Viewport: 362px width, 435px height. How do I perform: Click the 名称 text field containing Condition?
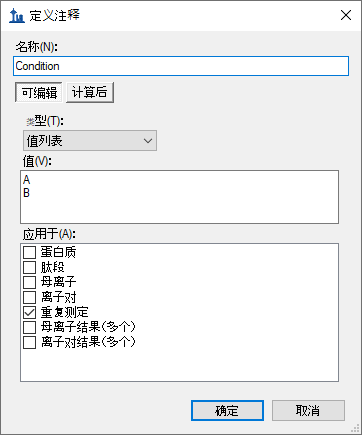point(181,66)
